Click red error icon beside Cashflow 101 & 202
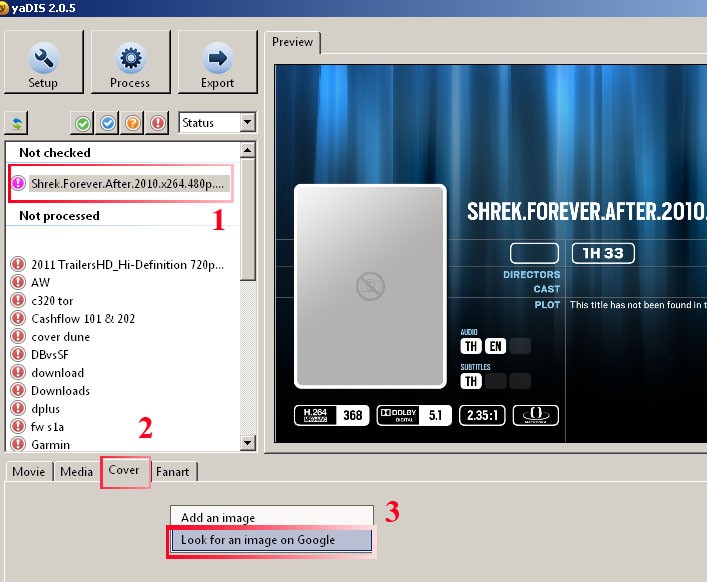707x582 pixels. point(18,318)
